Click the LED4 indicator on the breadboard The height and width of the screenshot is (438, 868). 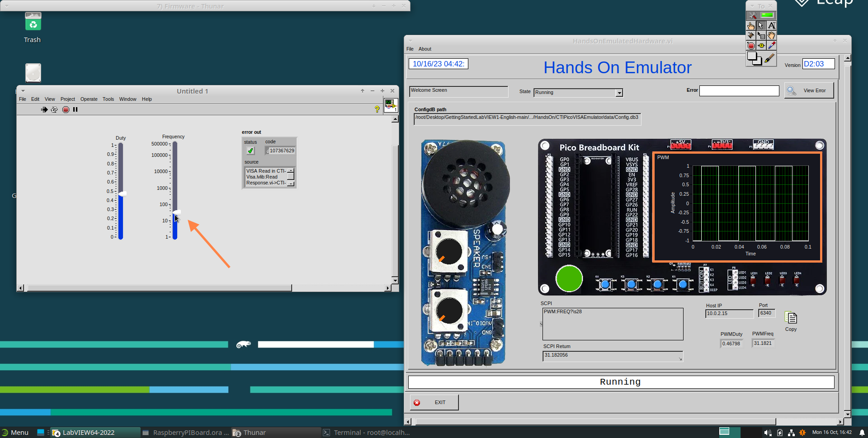(797, 280)
